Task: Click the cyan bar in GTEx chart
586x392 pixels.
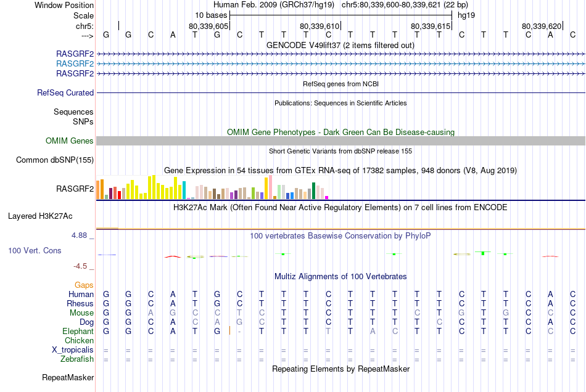Action: 184,190
